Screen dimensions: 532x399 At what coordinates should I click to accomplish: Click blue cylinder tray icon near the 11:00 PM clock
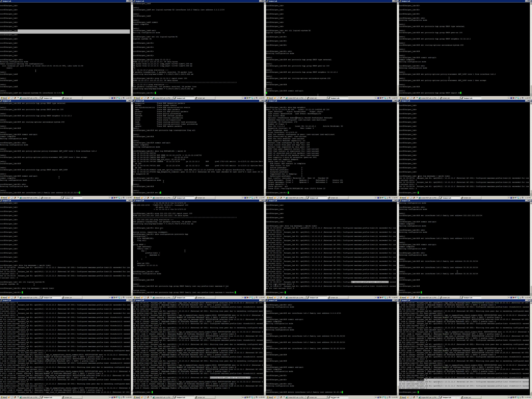click(112, 98)
